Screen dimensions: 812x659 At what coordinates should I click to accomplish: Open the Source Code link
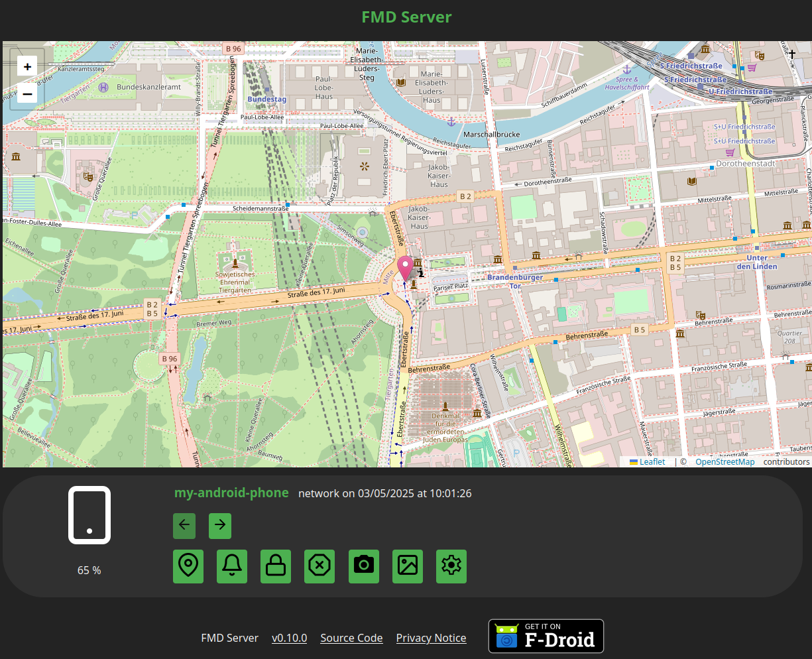pos(351,638)
